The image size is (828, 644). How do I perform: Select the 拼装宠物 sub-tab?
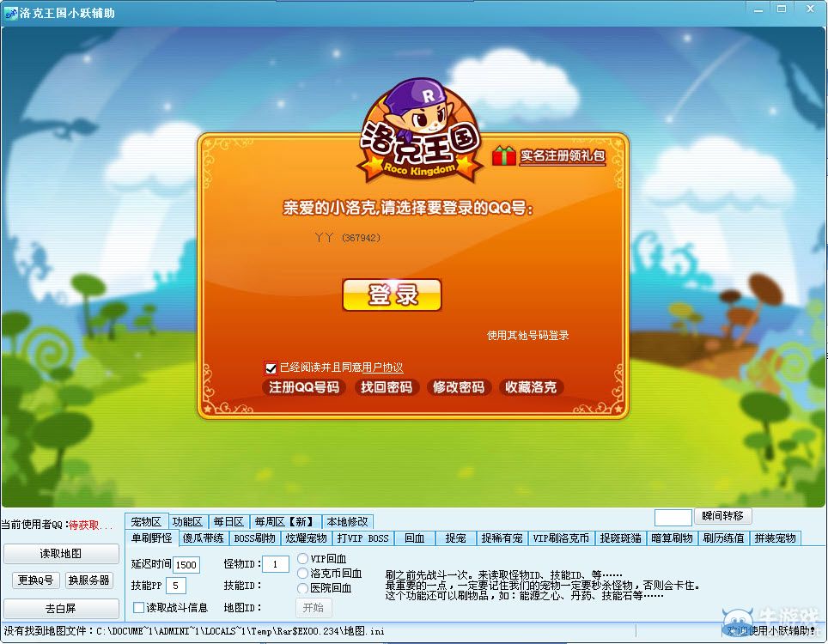pyautogui.click(x=775, y=538)
